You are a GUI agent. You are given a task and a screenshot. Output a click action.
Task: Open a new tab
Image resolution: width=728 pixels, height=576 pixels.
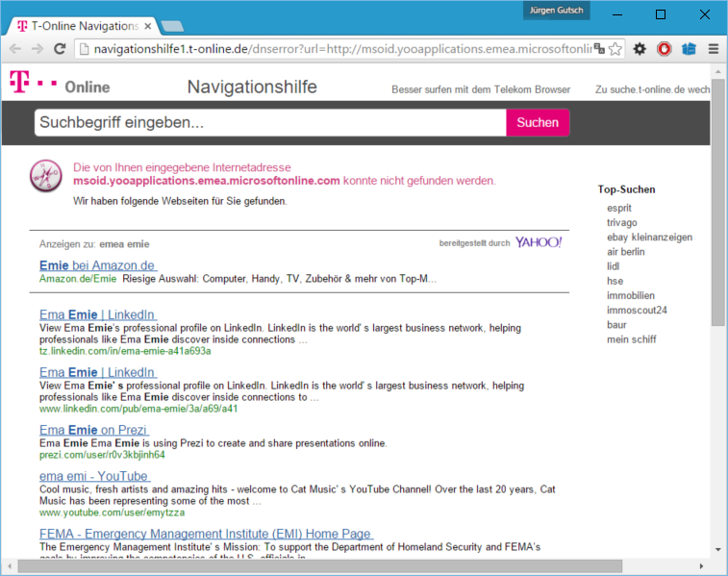172,27
